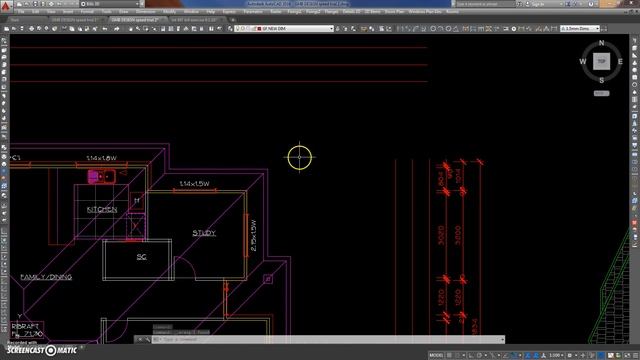This screenshot has height=360, width=640.
Task: Toggle object snap tracking in status bar
Action: tap(507, 356)
